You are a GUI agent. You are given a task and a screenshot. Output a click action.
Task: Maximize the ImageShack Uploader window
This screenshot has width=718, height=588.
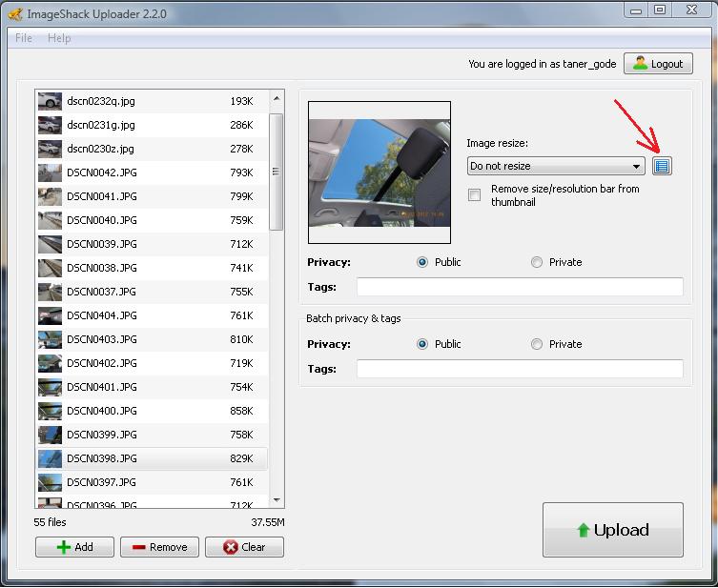660,10
